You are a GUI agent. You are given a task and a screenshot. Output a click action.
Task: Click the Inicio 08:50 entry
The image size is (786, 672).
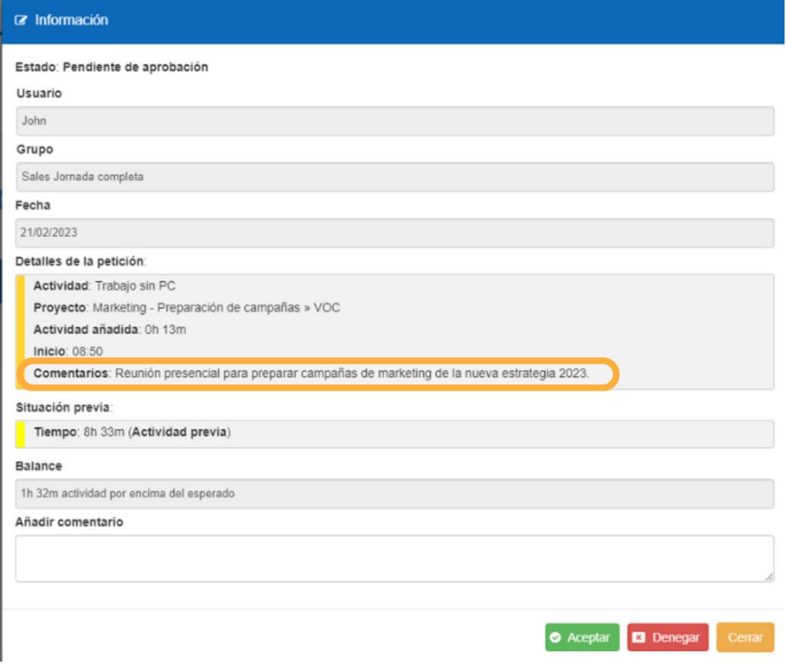(68, 351)
